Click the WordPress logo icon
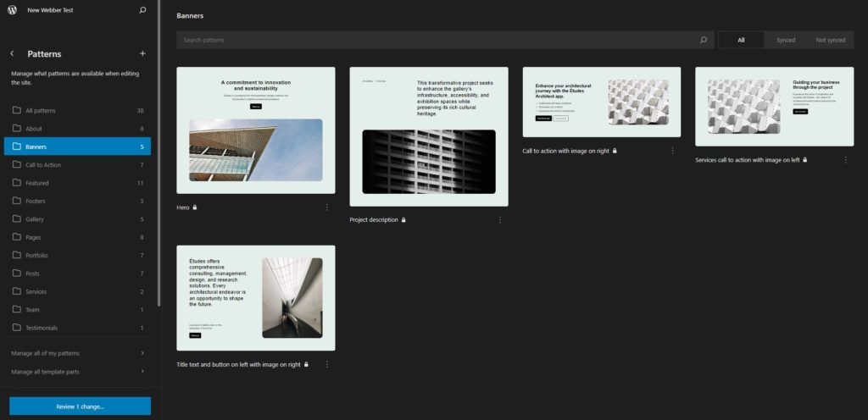This screenshot has width=868, height=420. coord(13,10)
